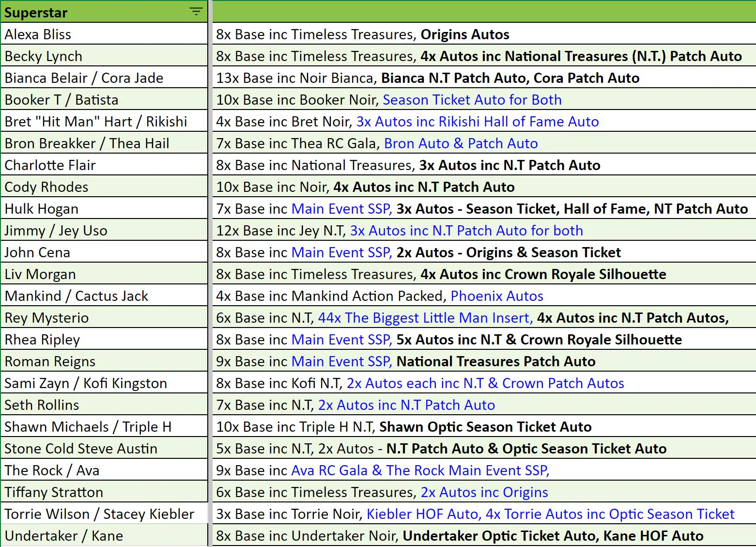Viewport: 756px width, 547px height.
Task: Select the Liv Morgan cell
Action: pyautogui.click(x=104, y=274)
